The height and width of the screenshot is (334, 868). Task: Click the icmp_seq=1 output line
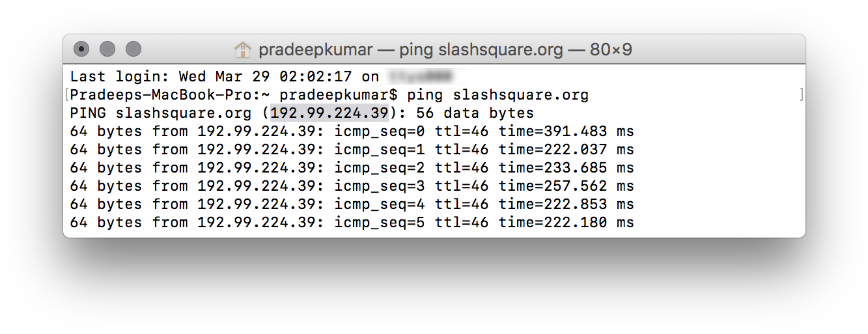click(x=352, y=150)
